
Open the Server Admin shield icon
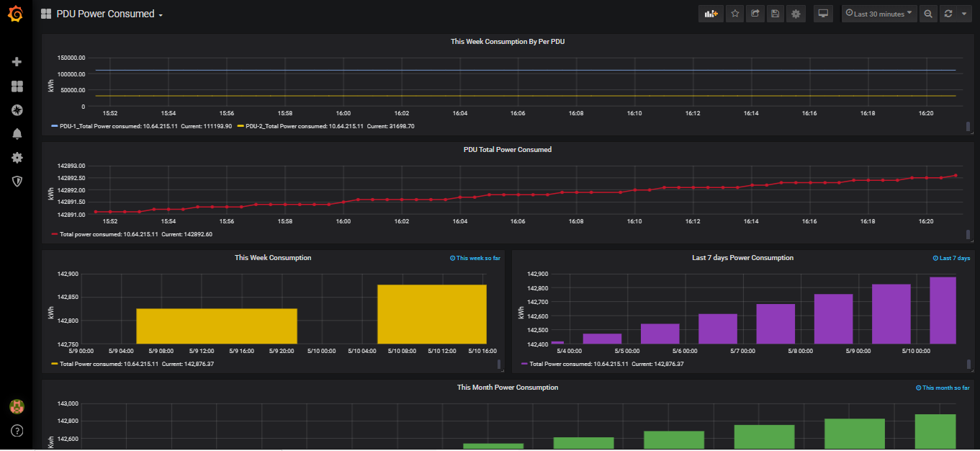coord(17,182)
